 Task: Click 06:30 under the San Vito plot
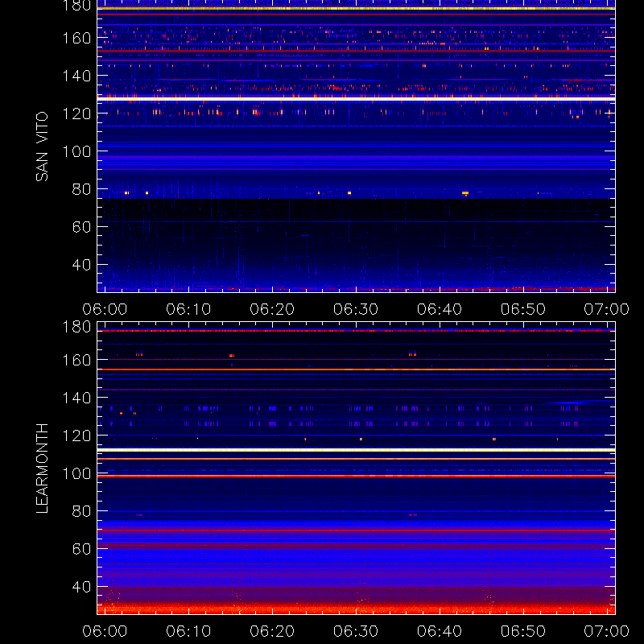(356, 309)
